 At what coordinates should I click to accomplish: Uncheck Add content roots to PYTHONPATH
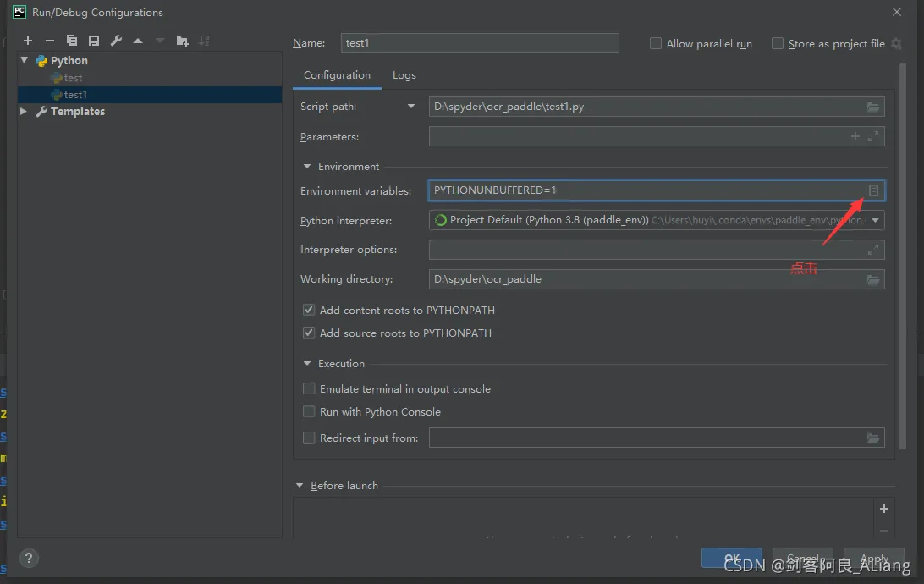click(309, 311)
